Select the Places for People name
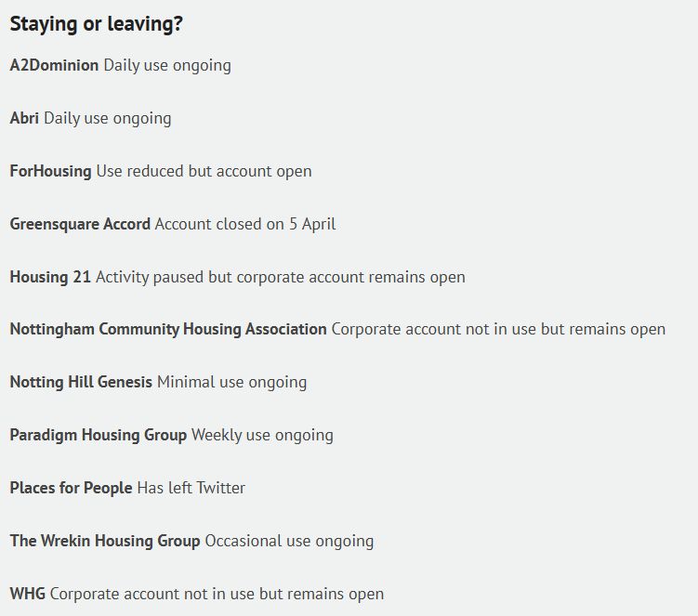 (71, 488)
